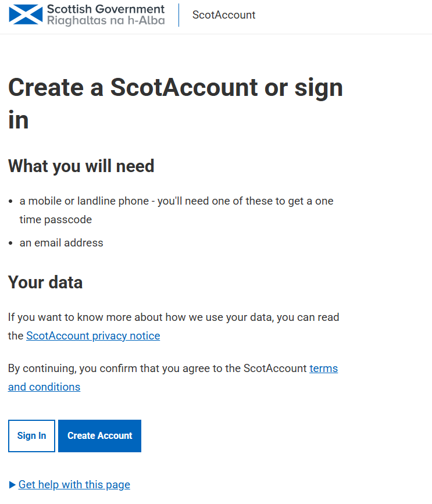Open the ScotAccount privacy notice link
Image resolution: width=432 pixels, height=504 pixels.
[x=93, y=335]
